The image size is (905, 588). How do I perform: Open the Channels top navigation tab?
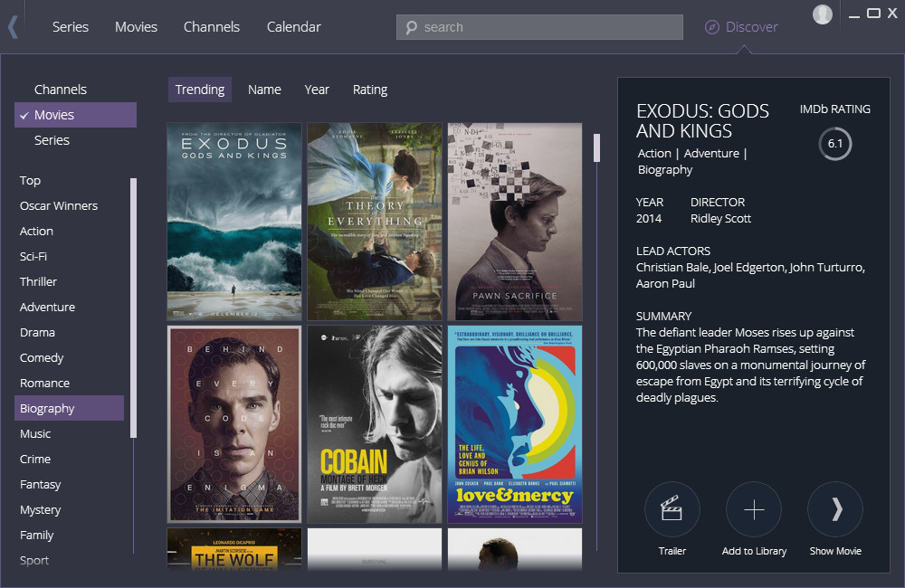click(211, 27)
